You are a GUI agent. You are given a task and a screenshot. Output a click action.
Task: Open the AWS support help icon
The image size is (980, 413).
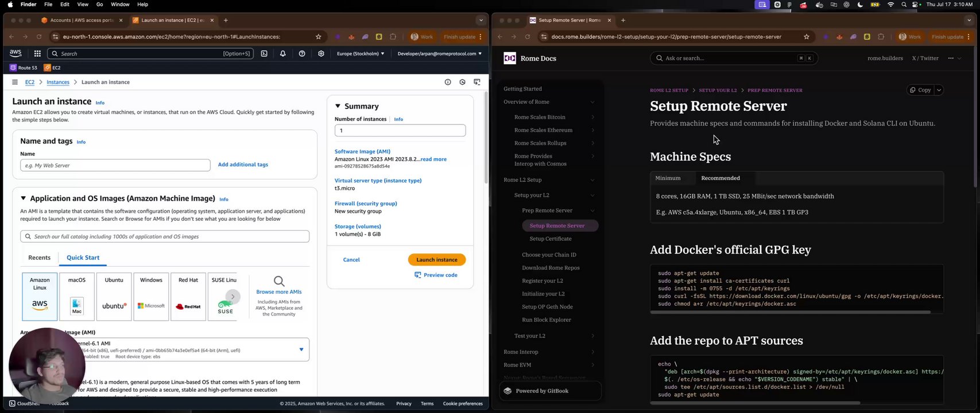[x=302, y=53]
